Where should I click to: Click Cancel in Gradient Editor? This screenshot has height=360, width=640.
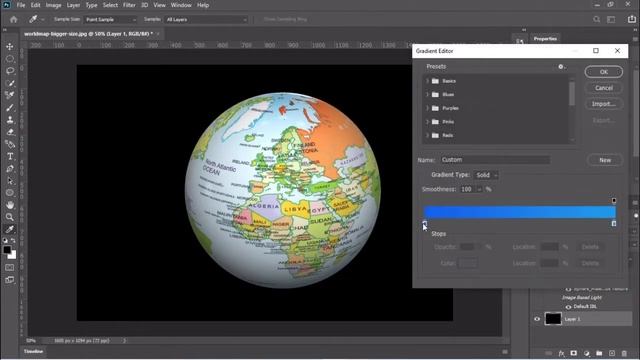(604, 88)
